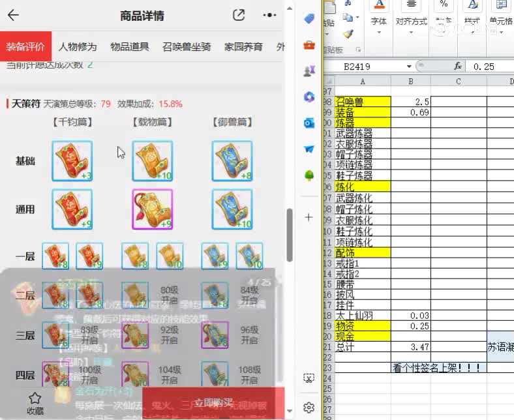Image resolution: width=514 pixels, height=420 pixels.
Task: Select the yellow 炼化 cell
Action: (363, 187)
